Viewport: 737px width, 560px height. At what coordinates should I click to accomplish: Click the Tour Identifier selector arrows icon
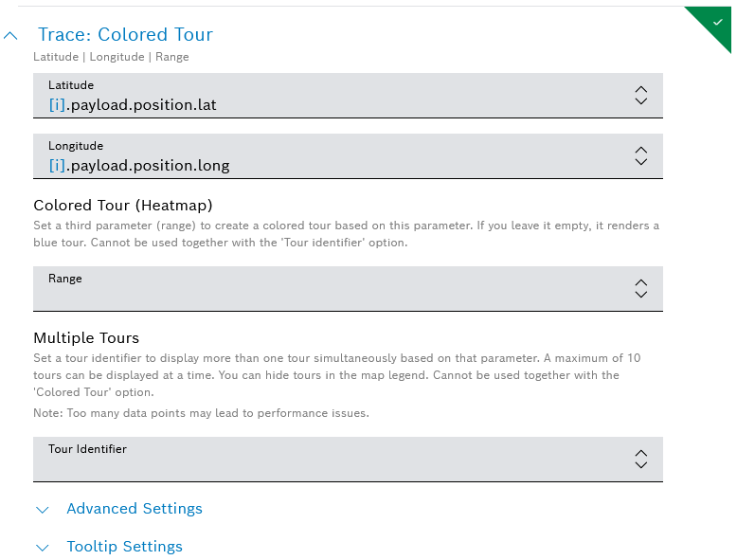tap(641, 459)
